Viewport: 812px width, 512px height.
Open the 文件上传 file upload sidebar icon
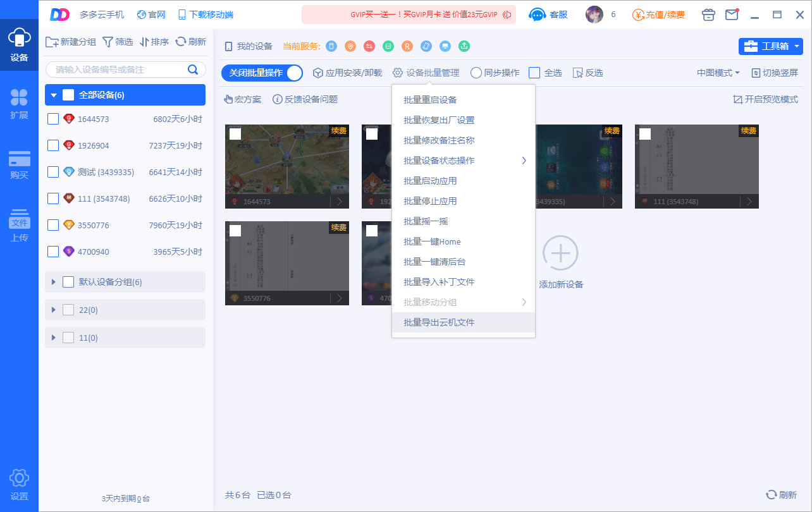tap(19, 225)
